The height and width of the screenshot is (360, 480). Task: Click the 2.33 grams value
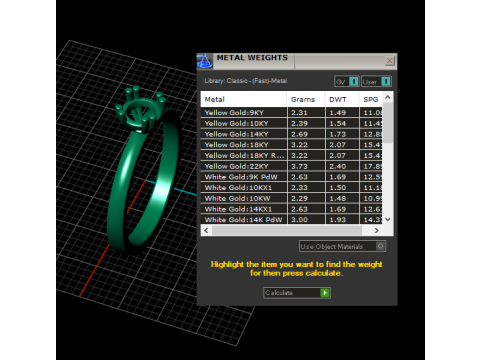pyautogui.click(x=299, y=188)
